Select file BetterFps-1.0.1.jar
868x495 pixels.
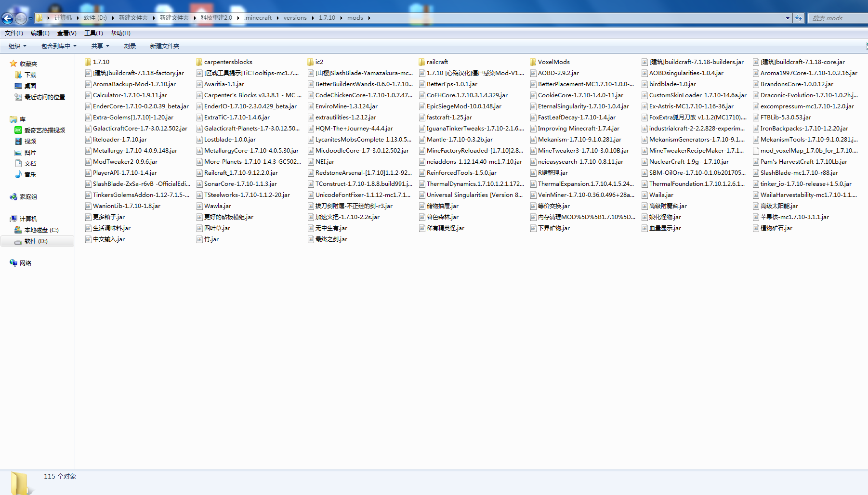[448, 84]
